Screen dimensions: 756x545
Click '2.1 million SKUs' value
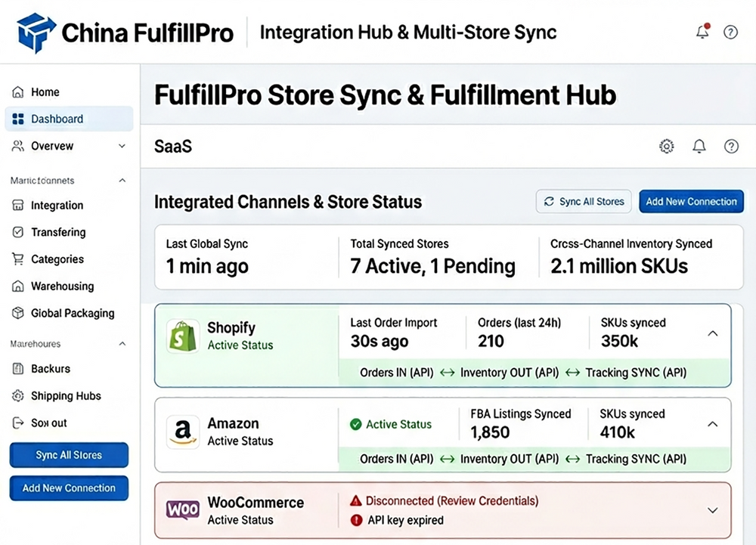pos(619,266)
